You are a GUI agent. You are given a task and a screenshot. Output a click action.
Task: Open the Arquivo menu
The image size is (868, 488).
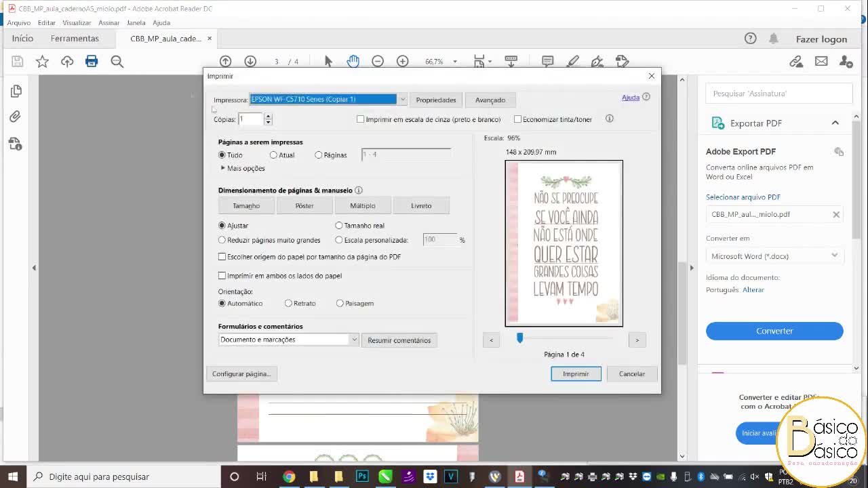pyautogui.click(x=19, y=22)
